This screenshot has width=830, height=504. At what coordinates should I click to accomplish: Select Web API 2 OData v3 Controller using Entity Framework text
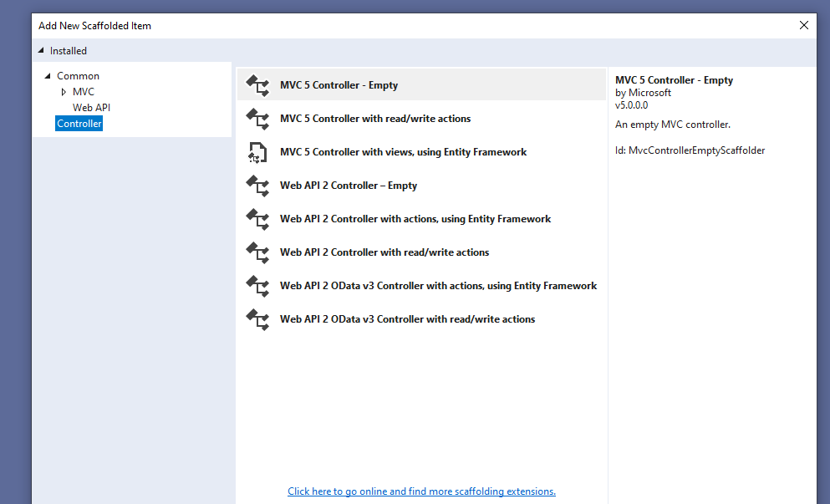[x=438, y=285]
